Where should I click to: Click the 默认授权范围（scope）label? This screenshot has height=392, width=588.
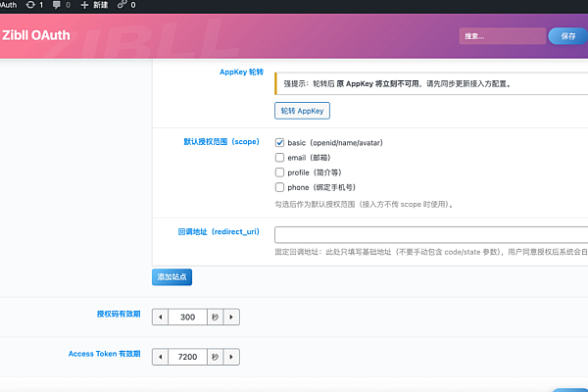(221, 141)
